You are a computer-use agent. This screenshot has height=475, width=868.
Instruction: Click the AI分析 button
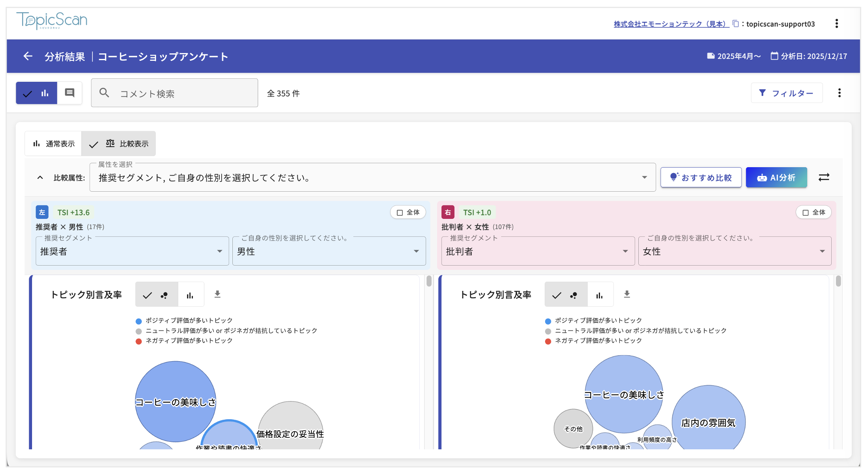(x=776, y=178)
